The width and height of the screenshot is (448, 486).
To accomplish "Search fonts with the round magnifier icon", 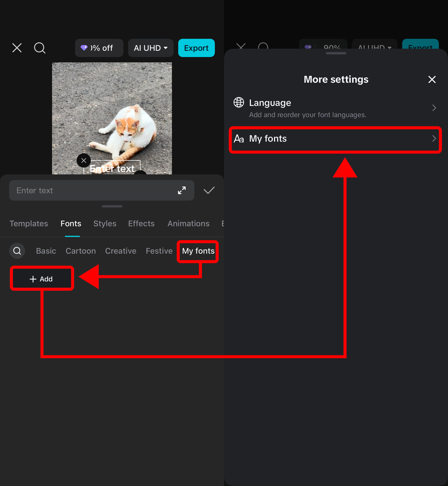I will pos(17,251).
